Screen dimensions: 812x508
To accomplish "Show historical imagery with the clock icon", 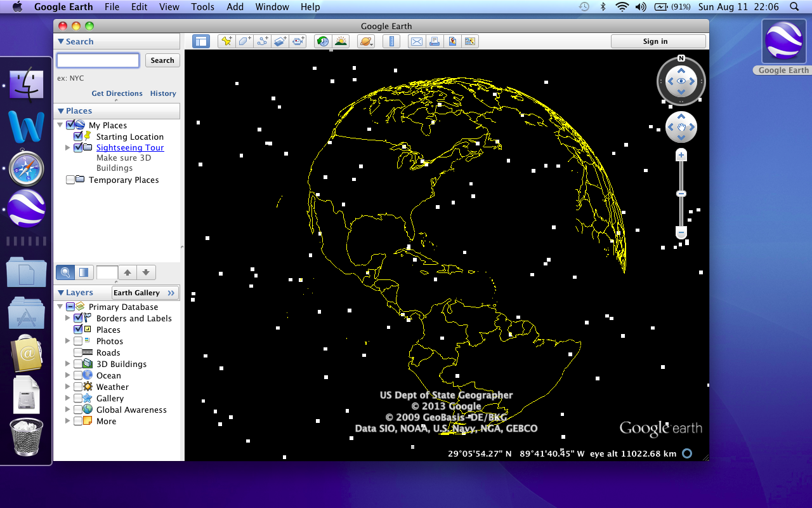I will [x=323, y=41].
